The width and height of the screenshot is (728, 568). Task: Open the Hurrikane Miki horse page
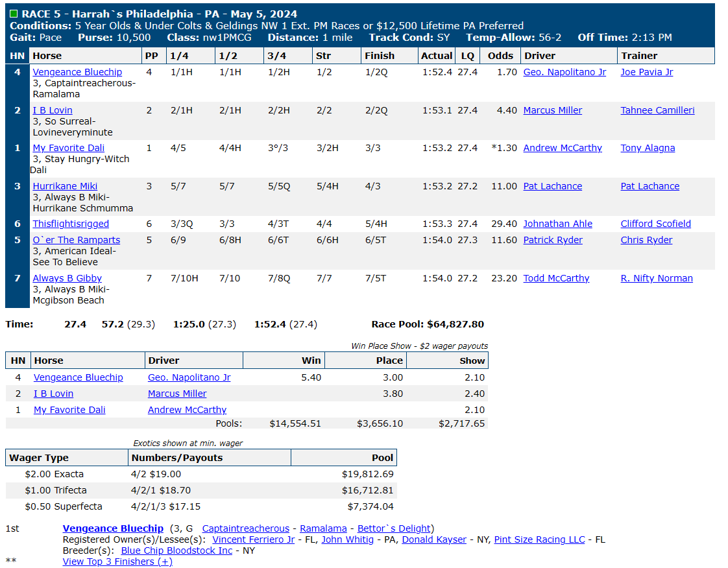coord(65,186)
